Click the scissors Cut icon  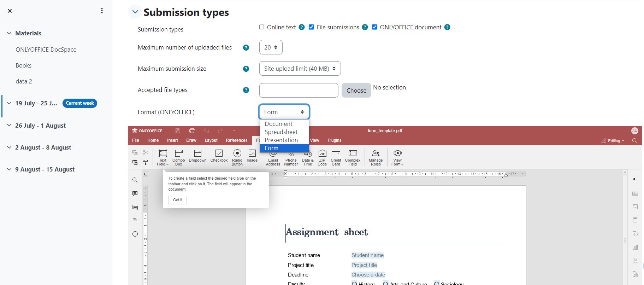pos(146,152)
